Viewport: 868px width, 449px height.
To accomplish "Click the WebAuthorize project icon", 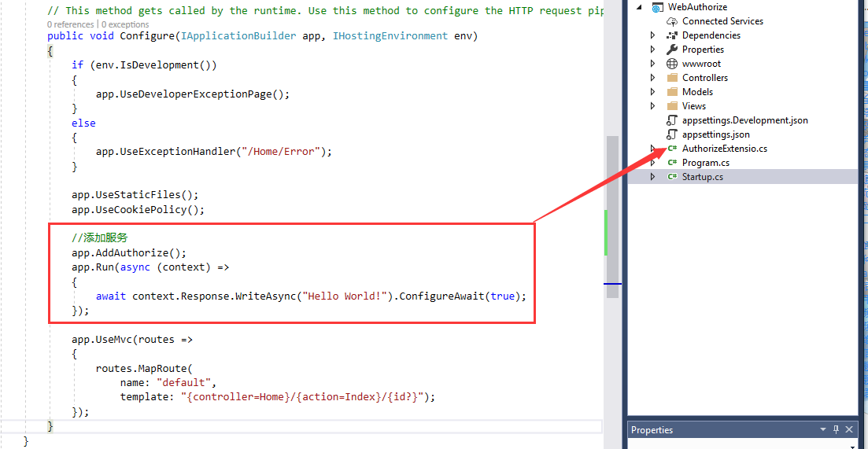I will 657,7.
